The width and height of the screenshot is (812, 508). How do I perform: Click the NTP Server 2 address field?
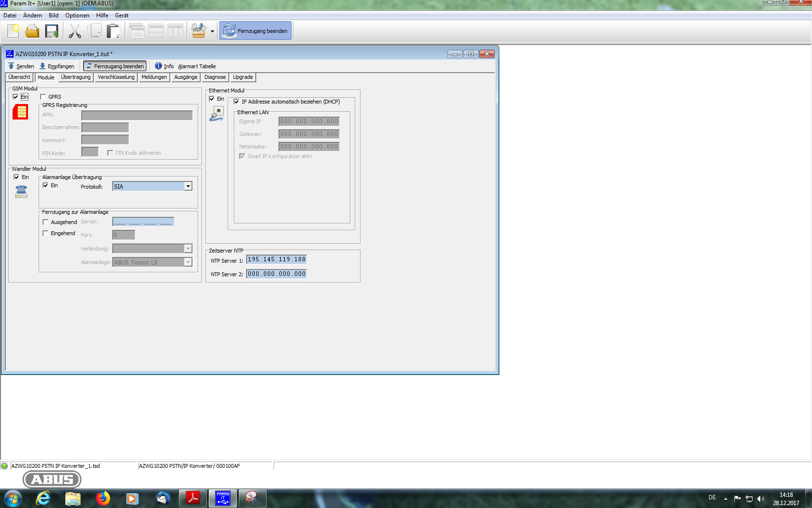coord(276,274)
